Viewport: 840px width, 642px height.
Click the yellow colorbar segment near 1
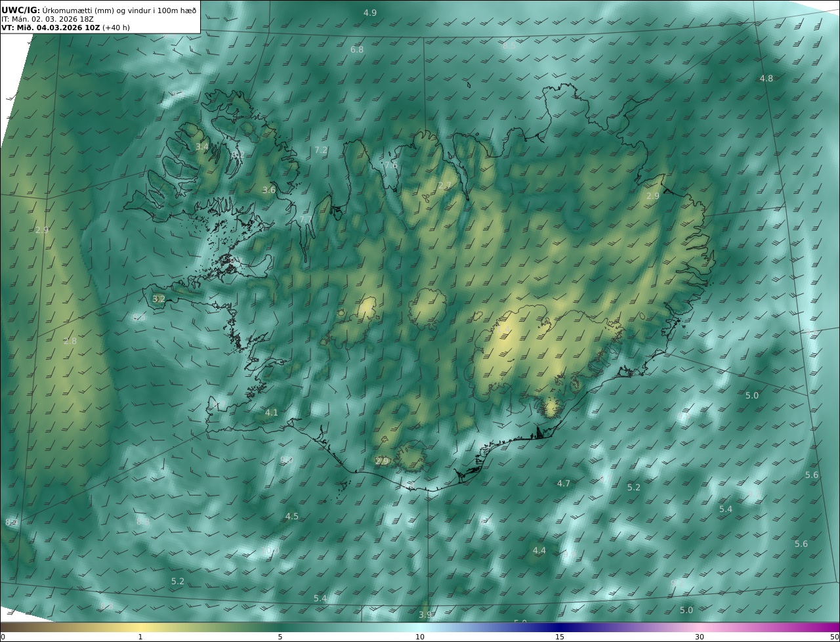(x=140, y=628)
